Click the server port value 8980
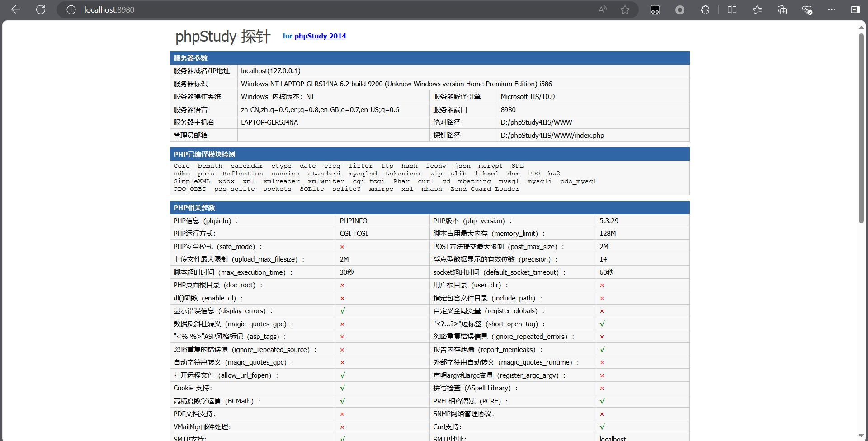868x441 pixels. (508, 109)
